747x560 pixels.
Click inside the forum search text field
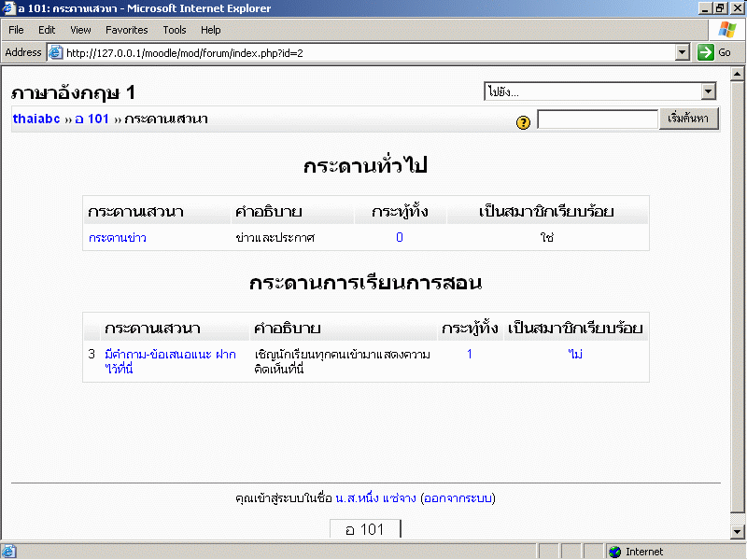598,119
